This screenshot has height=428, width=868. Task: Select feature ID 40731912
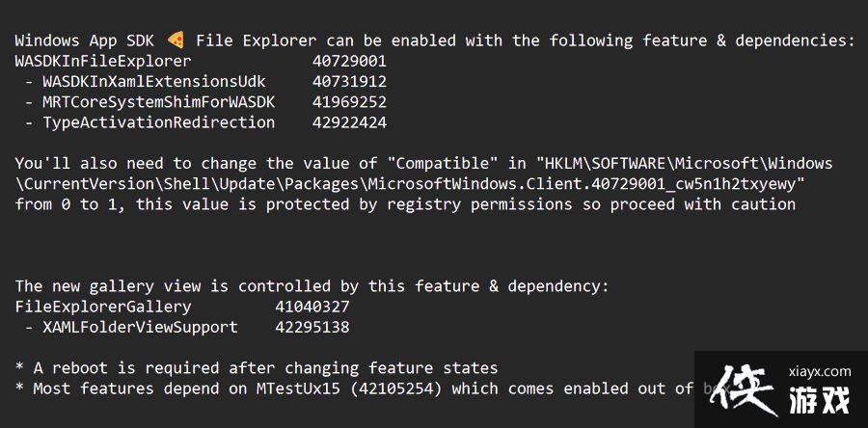pyautogui.click(x=349, y=81)
